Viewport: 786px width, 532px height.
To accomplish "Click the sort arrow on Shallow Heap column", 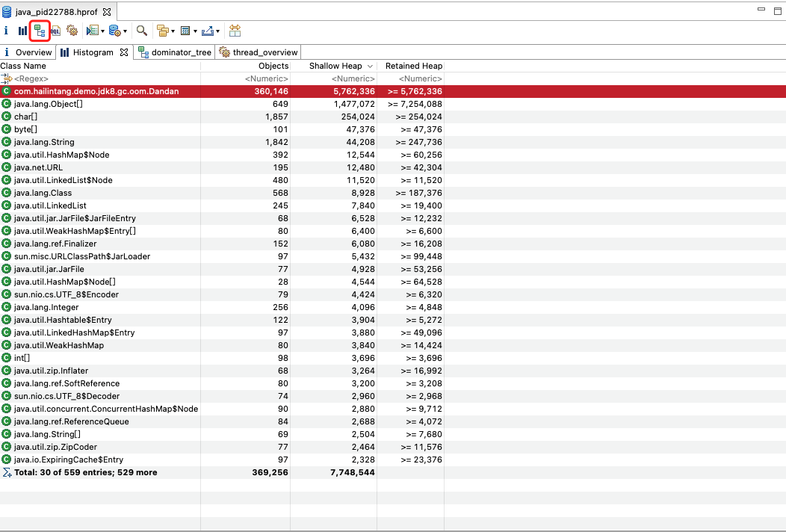I will tap(370, 66).
